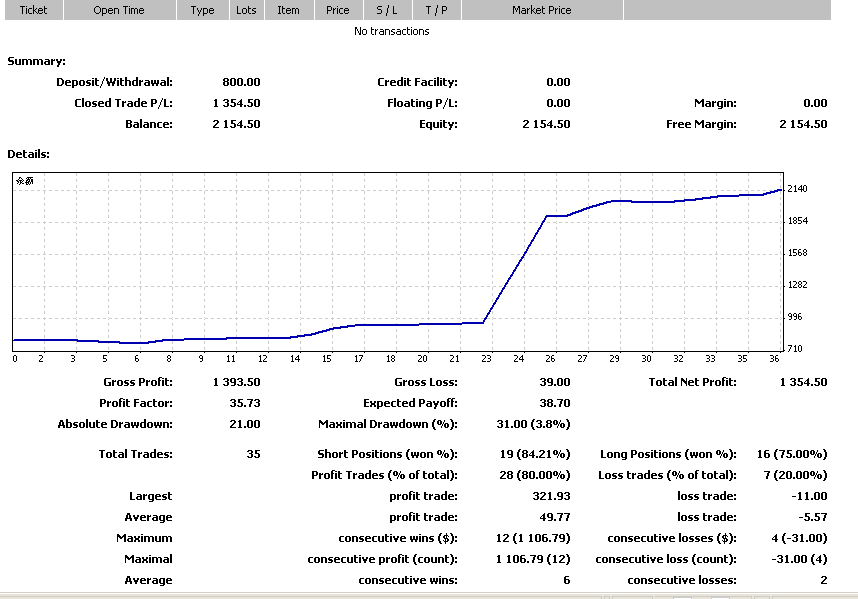Click the T / P column header
858x599 pixels.
[x=436, y=10]
